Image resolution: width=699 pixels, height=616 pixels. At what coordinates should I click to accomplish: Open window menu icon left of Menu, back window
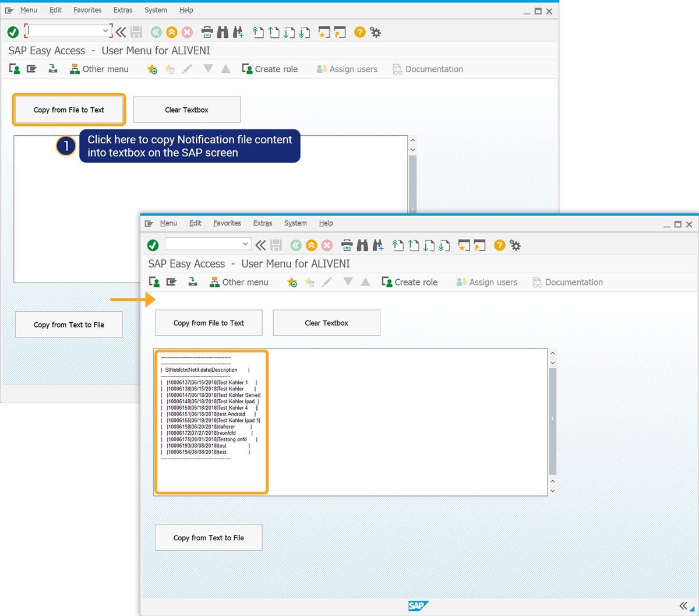coord(9,10)
